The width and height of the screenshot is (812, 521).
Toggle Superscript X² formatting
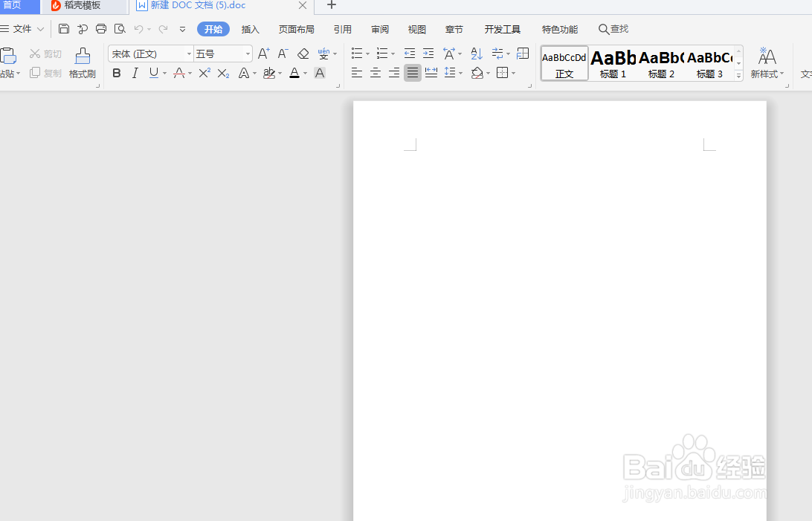coord(204,73)
